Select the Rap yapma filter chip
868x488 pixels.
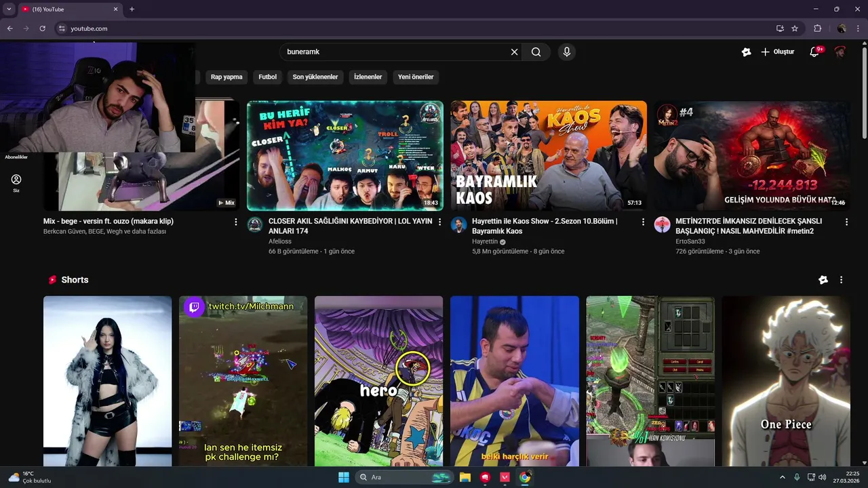coord(226,77)
